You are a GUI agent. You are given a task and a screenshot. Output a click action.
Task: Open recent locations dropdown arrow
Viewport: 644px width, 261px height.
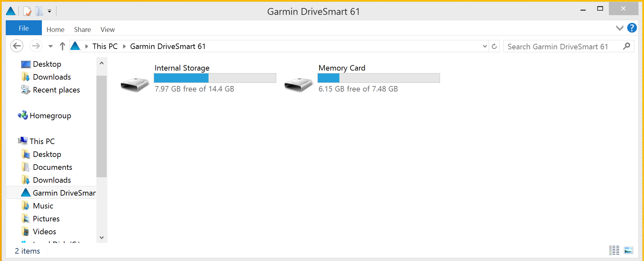pos(50,46)
